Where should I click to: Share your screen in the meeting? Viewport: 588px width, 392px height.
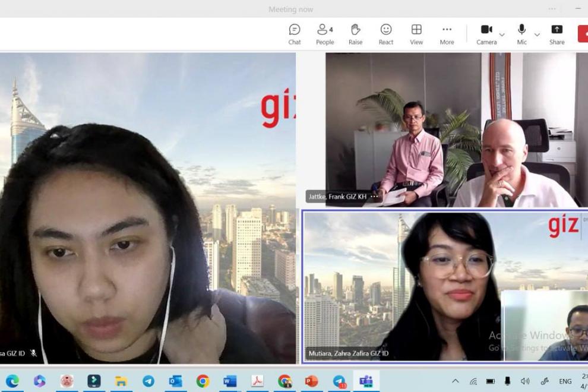pyautogui.click(x=557, y=34)
